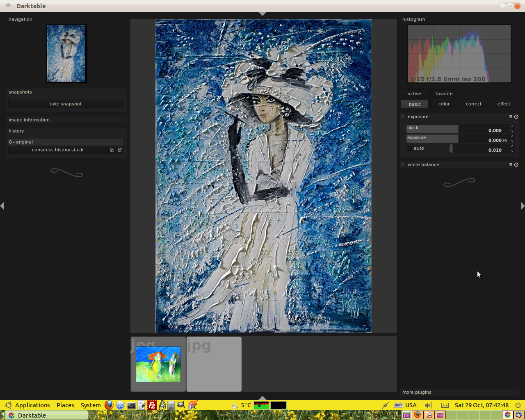
Task: Toggle the white balance module on
Action: tap(403, 165)
